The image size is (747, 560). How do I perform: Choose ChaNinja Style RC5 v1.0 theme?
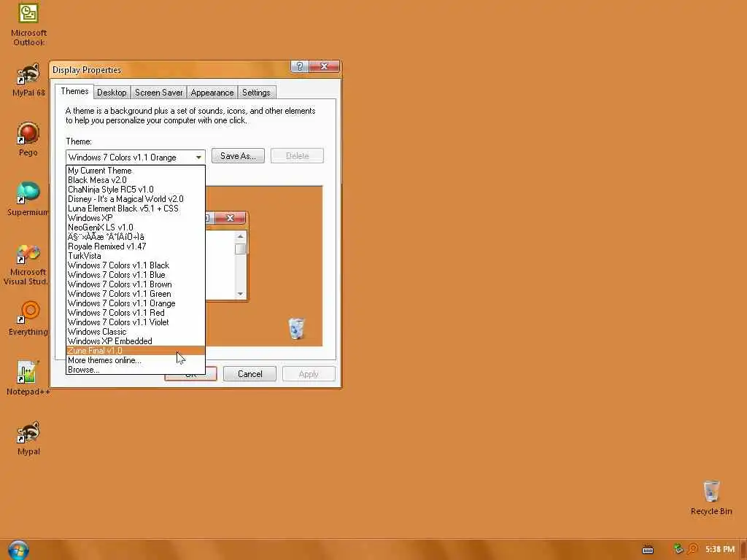point(136,190)
